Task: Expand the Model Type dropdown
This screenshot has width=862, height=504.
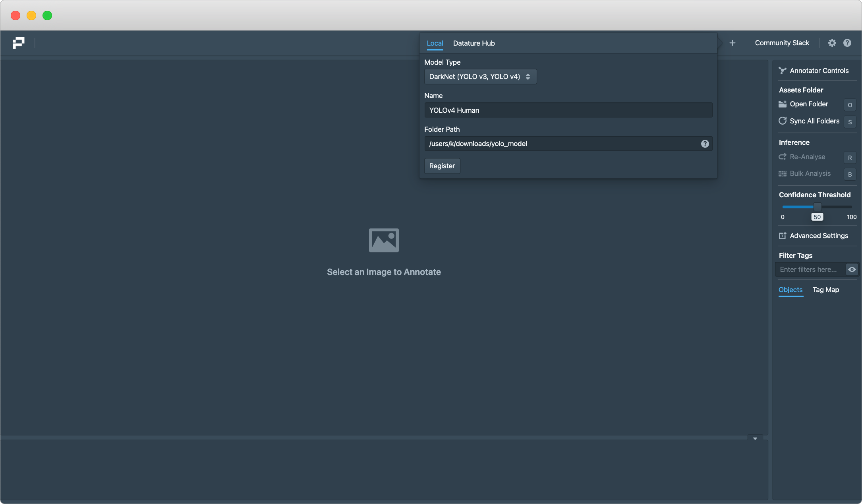Action: coord(480,77)
